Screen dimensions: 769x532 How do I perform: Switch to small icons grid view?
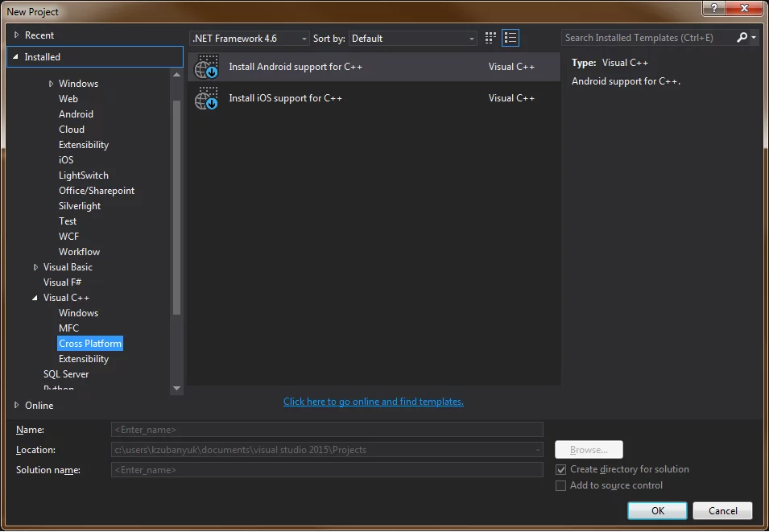[x=491, y=39]
